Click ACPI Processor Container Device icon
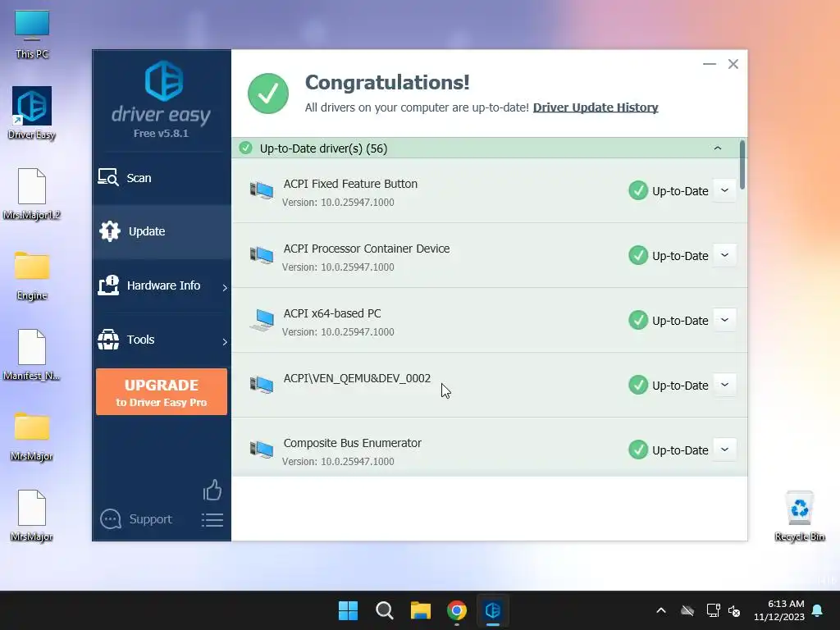Screen dimensions: 840x630 262,255
